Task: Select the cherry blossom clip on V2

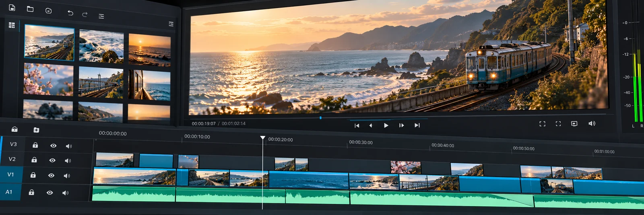Action: point(406,167)
